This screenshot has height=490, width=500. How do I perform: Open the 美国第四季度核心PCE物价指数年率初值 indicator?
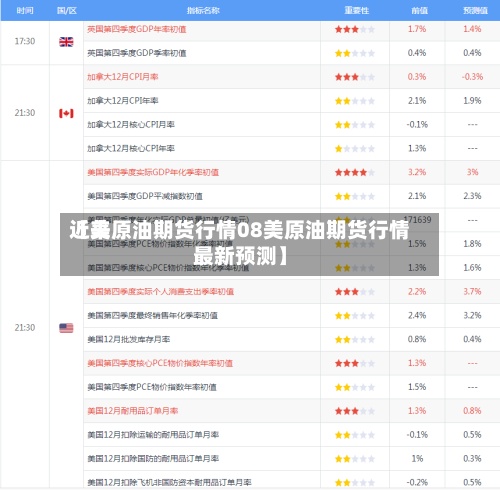tap(160, 363)
